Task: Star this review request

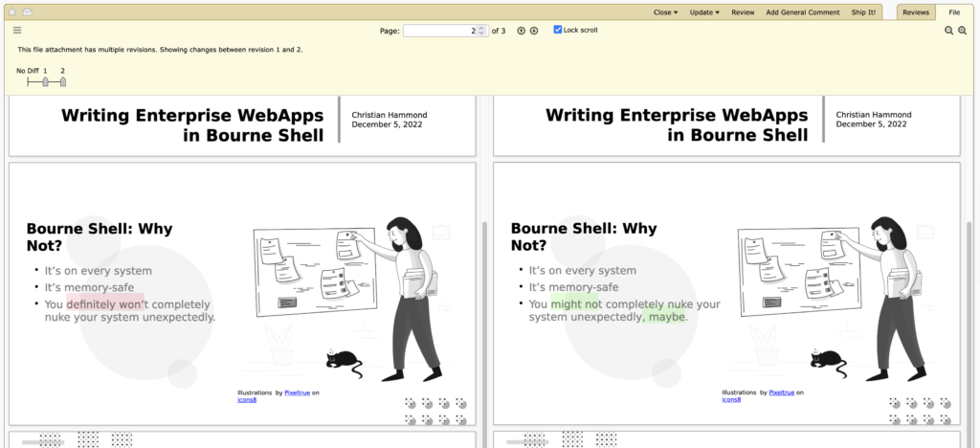Action: (x=11, y=11)
